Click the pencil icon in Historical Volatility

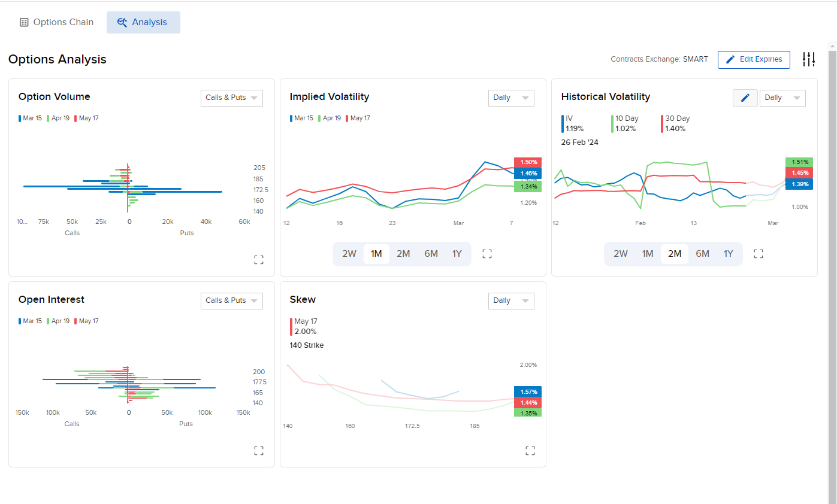tap(745, 98)
